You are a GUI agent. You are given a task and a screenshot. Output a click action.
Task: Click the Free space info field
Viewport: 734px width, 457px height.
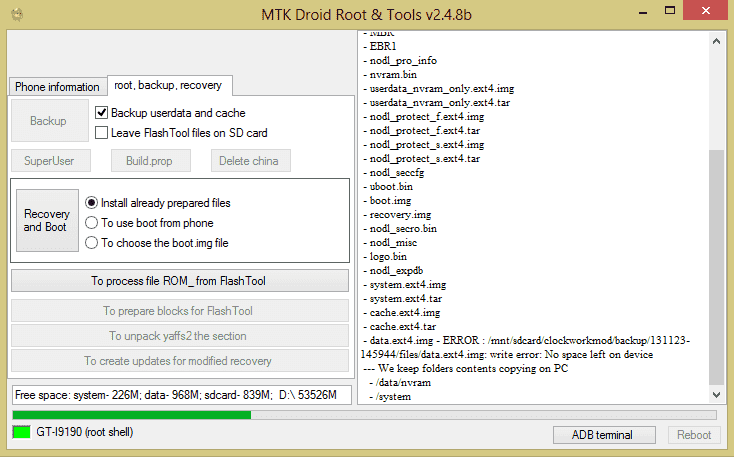point(182,395)
